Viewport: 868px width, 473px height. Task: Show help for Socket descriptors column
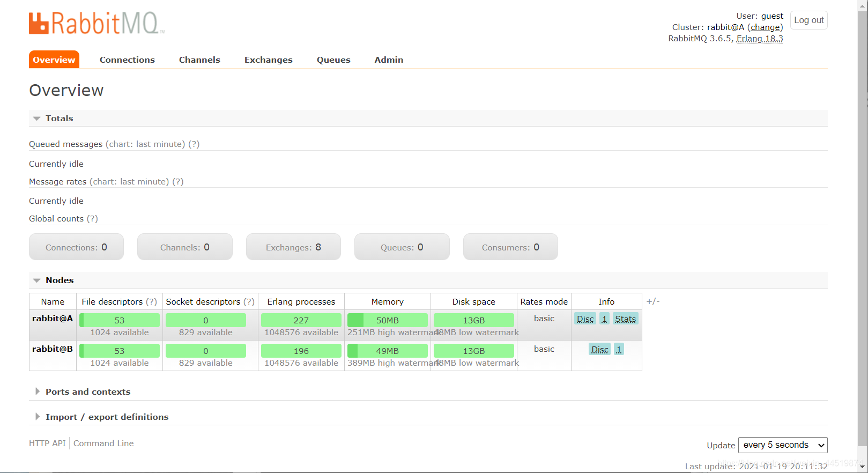(249, 302)
